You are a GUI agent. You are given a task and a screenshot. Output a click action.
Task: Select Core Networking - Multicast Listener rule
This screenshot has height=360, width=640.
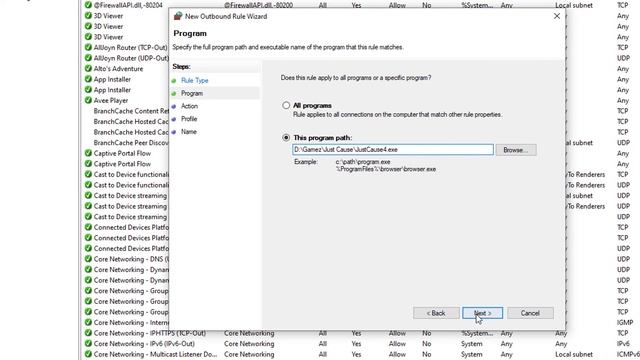tap(155, 354)
